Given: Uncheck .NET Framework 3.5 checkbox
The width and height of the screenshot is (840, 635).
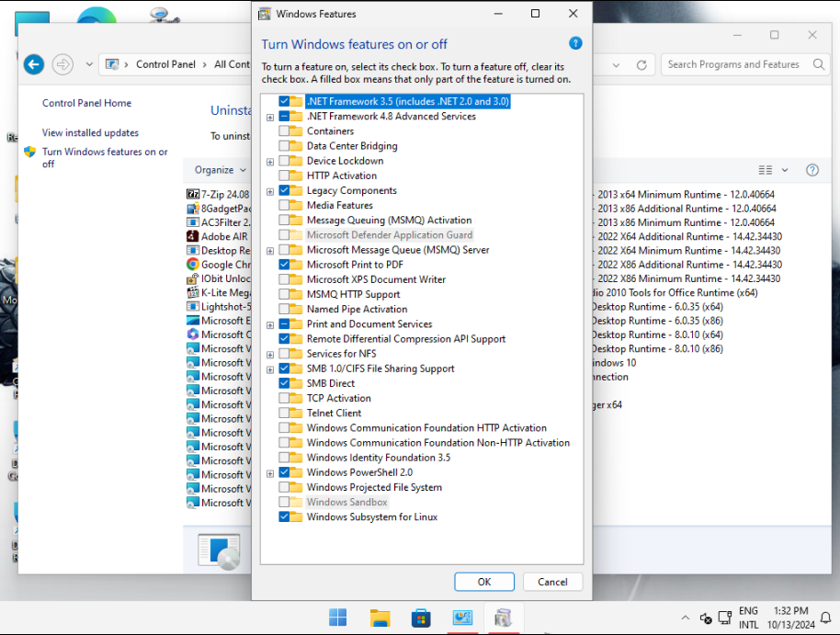Looking at the screenshot, I should coord(284,101).
